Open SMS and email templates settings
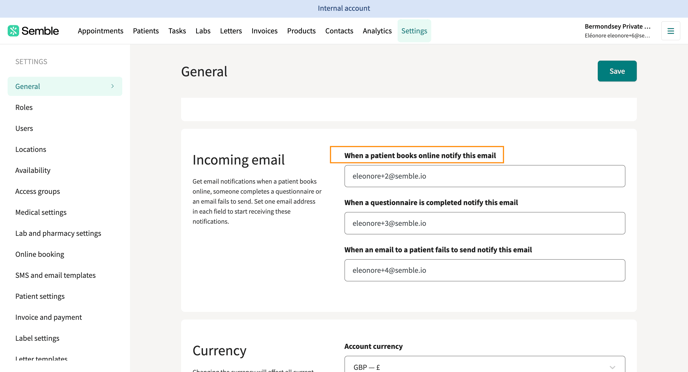Image resolution: width=688 pixels, height=372 pixels. 55,275
